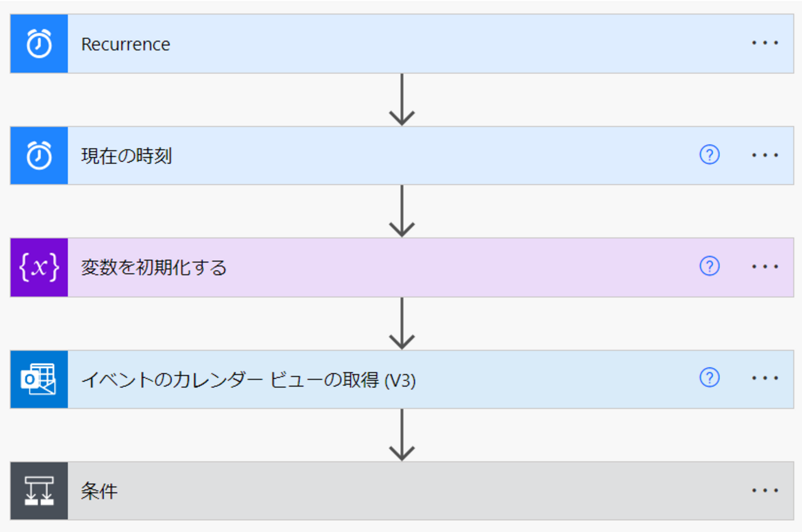
Task: Open help for 現在の時刻 step
Action: [x=709, y=155]
